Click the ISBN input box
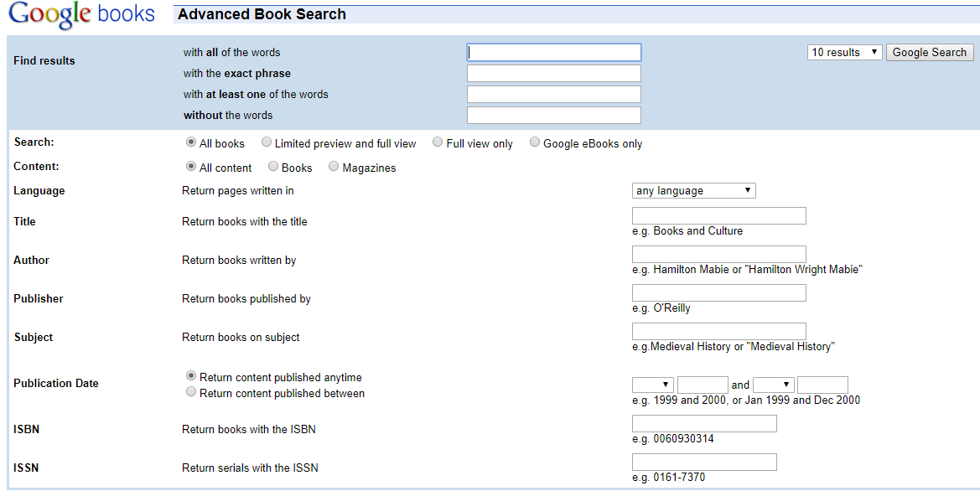 pos(703,423)
